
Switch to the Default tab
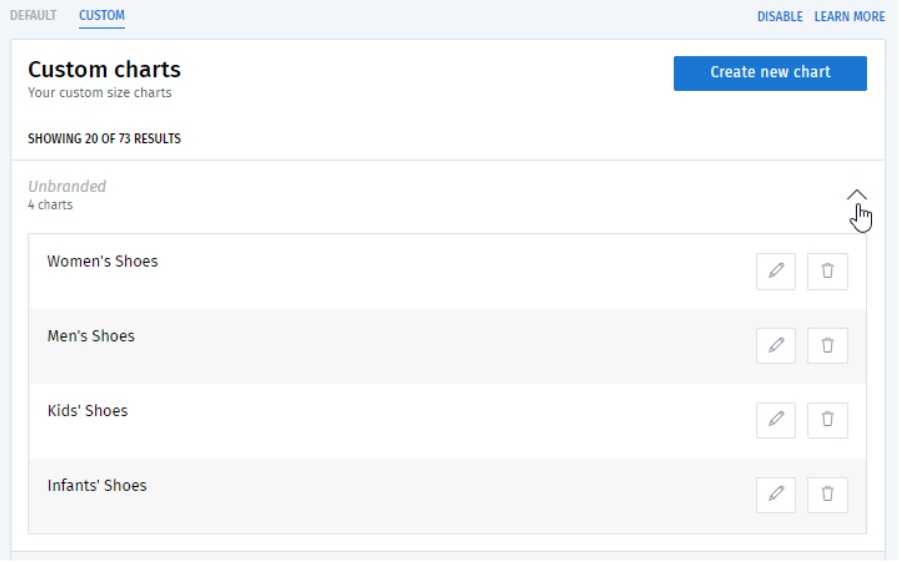point(33,16)
